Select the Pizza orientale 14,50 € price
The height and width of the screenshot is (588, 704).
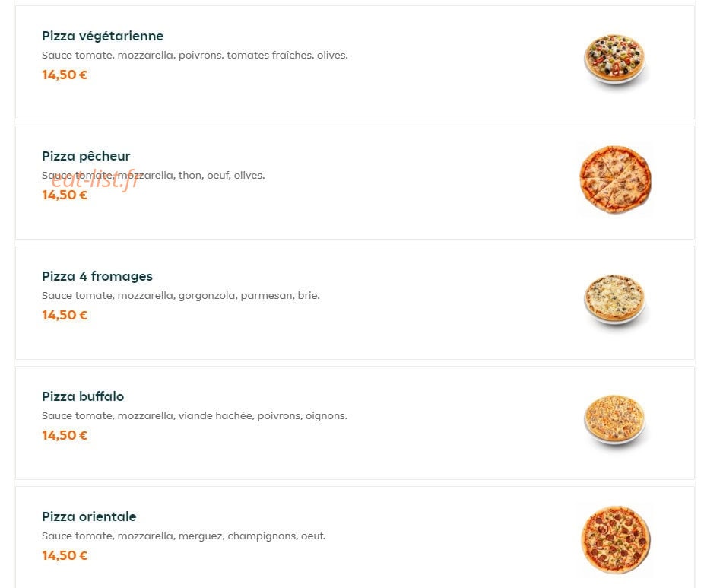coord(65,555)
